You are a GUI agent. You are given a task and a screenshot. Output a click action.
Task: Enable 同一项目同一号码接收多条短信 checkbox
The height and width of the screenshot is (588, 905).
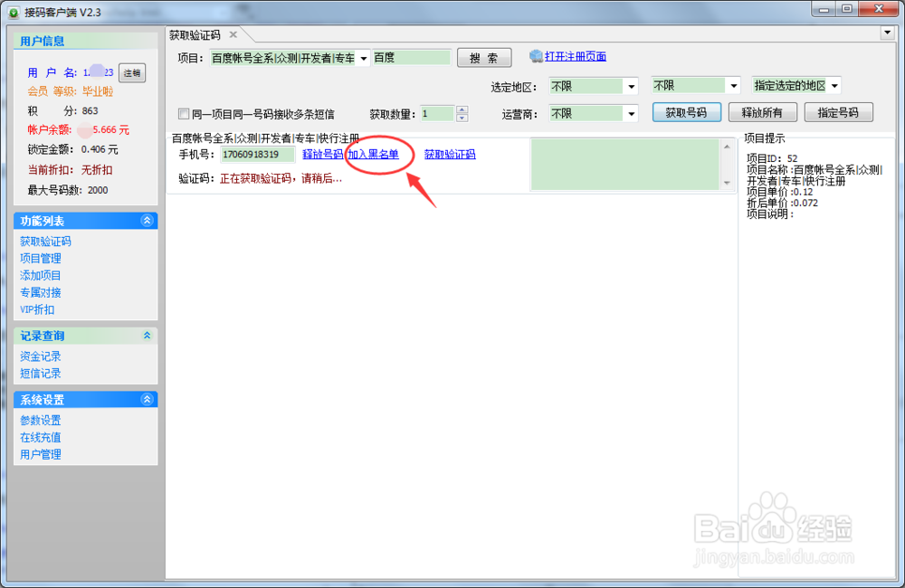tap(184, 114)
